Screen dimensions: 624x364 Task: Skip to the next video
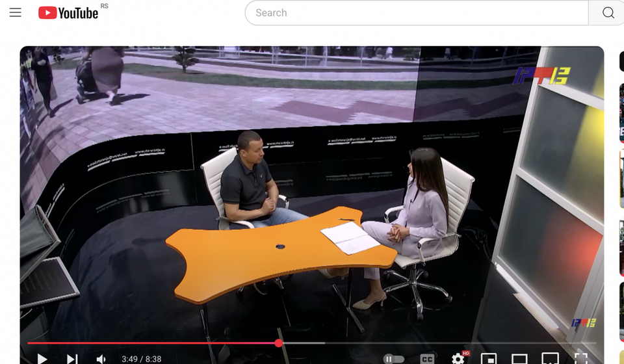click(72, 359)
